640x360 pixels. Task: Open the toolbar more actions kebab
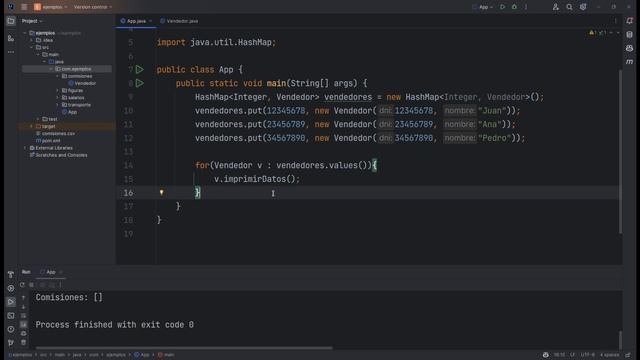pyautogui.click(x=526, y=7)
